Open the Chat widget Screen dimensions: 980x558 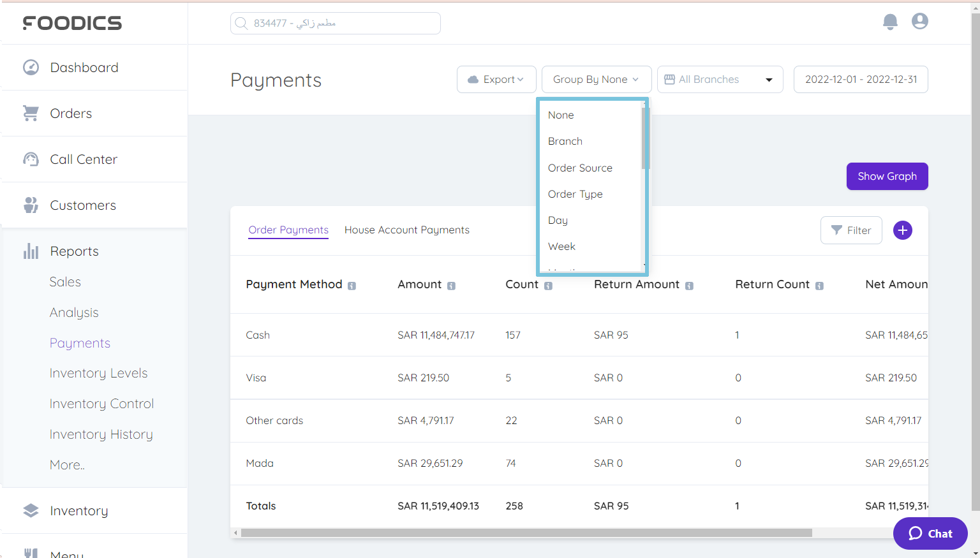[x=930, y=533]
